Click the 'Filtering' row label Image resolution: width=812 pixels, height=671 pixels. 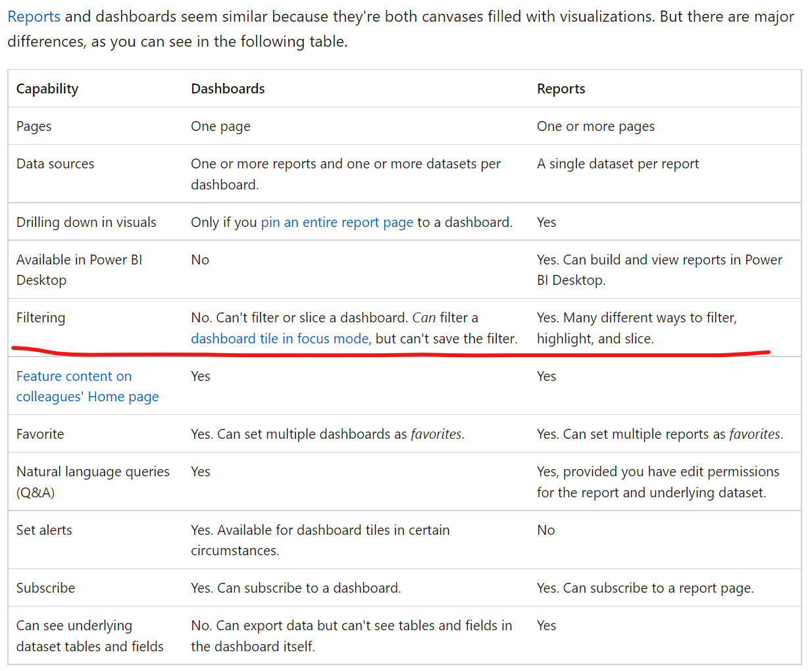41,318
